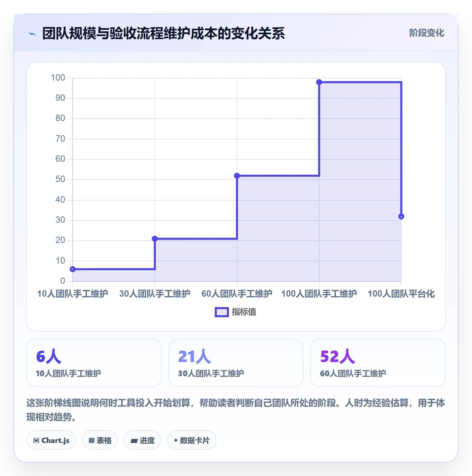Click the x-axis label 100人团队平台化
472x476 pixels.
coord(401,294)
